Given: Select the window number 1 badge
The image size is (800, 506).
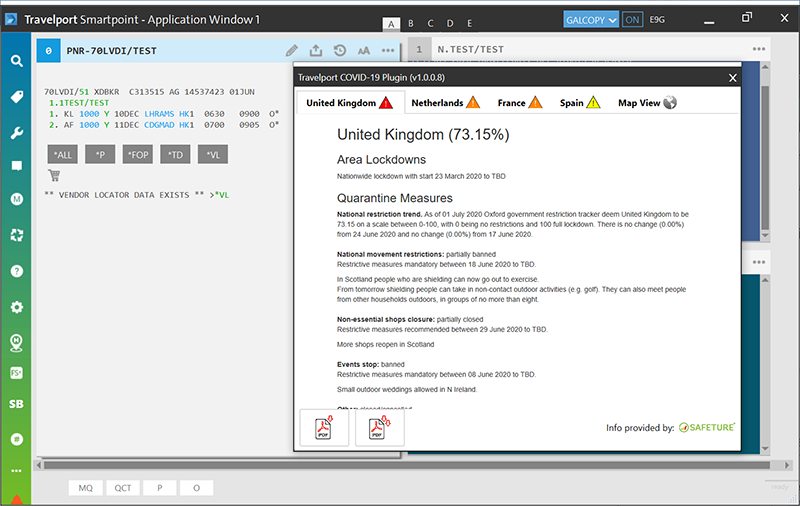Looking at the screenshot, I should point(419,49).
